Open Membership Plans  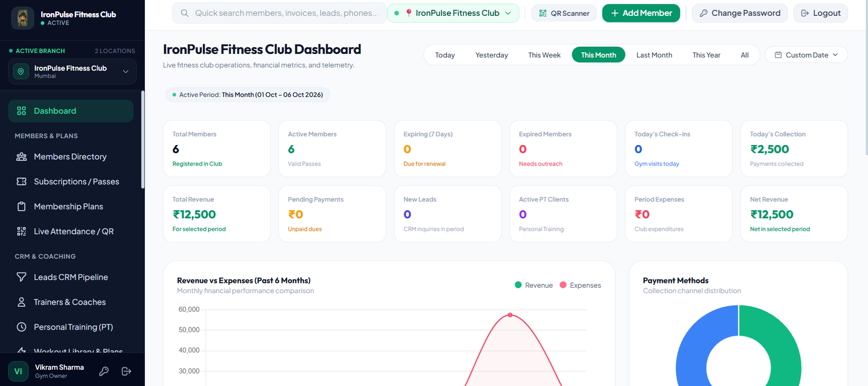pos(71,206)
